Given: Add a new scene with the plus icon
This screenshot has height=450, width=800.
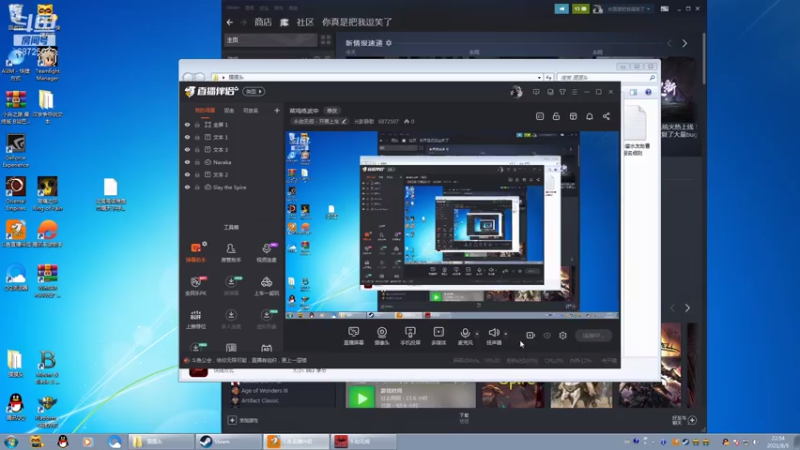Looking at the screenshot, I should [277, 110].
